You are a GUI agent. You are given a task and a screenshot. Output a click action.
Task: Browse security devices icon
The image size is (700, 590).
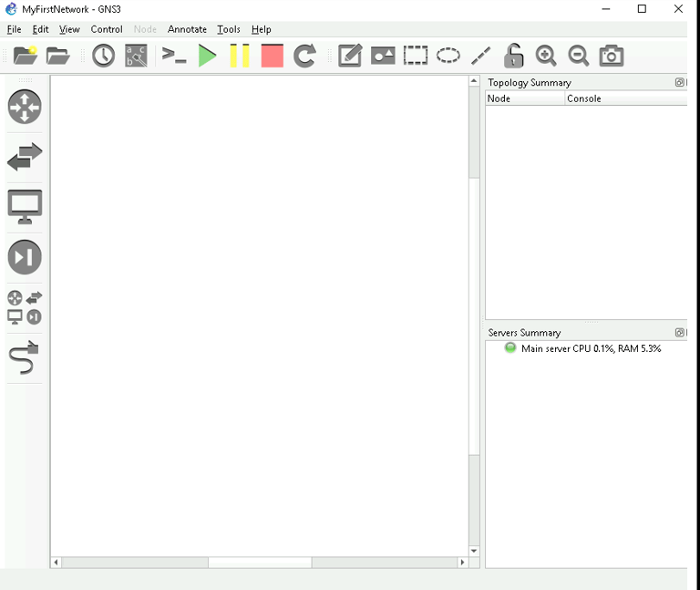25,257
